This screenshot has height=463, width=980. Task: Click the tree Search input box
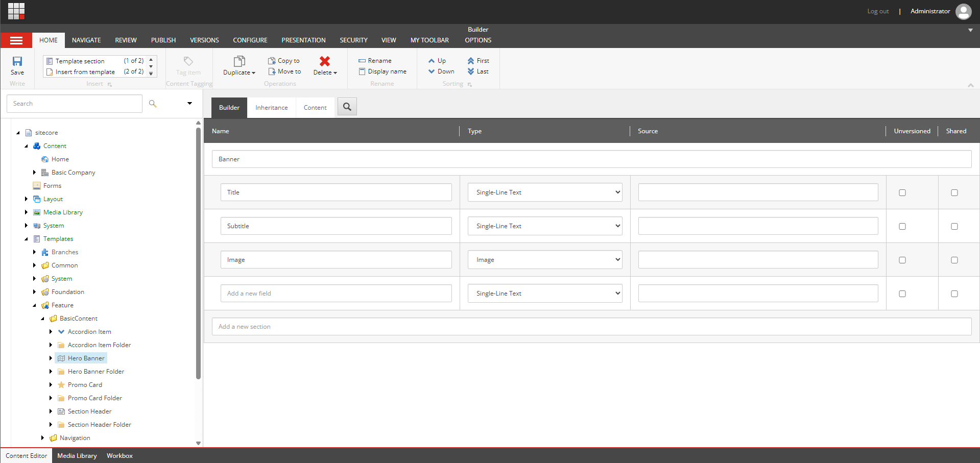click(x=75, y=104)
